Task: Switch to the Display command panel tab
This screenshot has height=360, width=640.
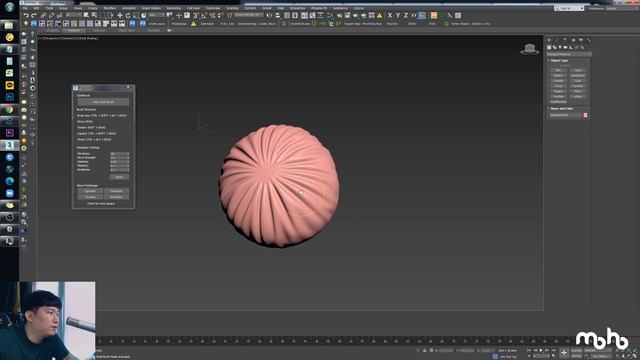Action: [x=581, y=40]
